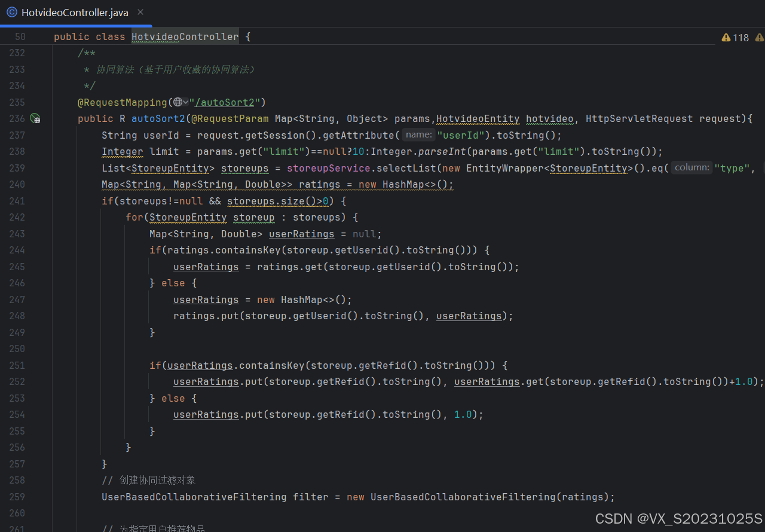Click the globe icon inside @RequestMapping
The height and width of the screenshot is (532, 765).
coord(178,102)
